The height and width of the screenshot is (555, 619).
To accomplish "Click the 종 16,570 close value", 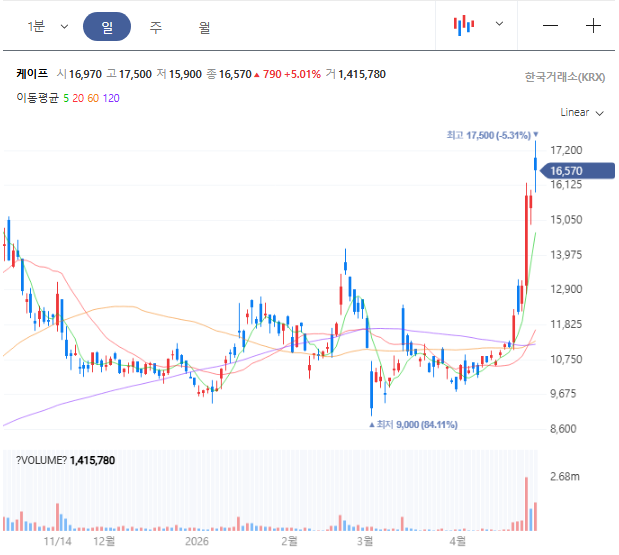I will [229, 74].
